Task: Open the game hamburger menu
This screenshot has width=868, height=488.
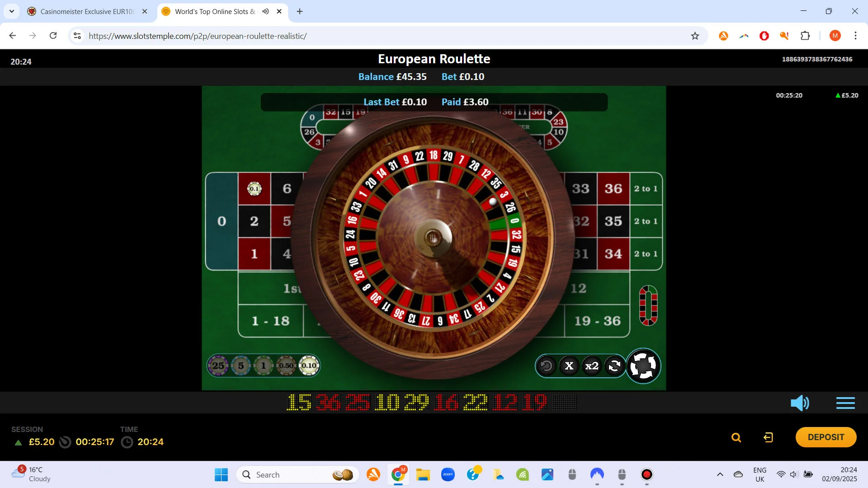Action: click(845, 403)
